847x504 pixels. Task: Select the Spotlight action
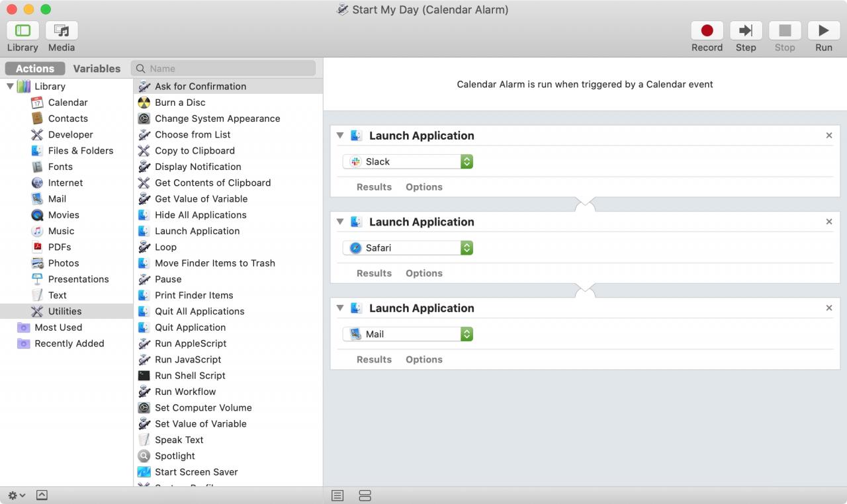[x=228, y=456]
